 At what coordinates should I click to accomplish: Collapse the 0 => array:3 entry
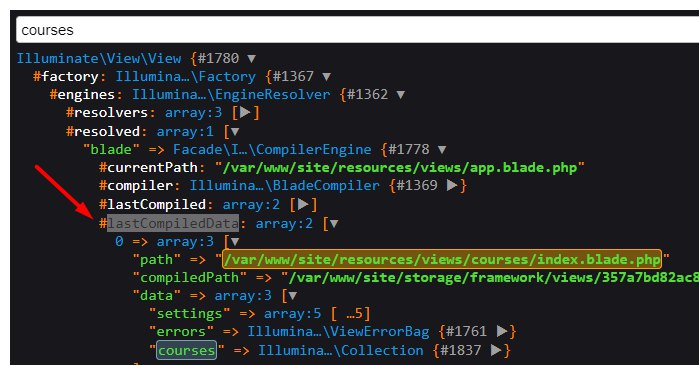click(x=234, y=242)
